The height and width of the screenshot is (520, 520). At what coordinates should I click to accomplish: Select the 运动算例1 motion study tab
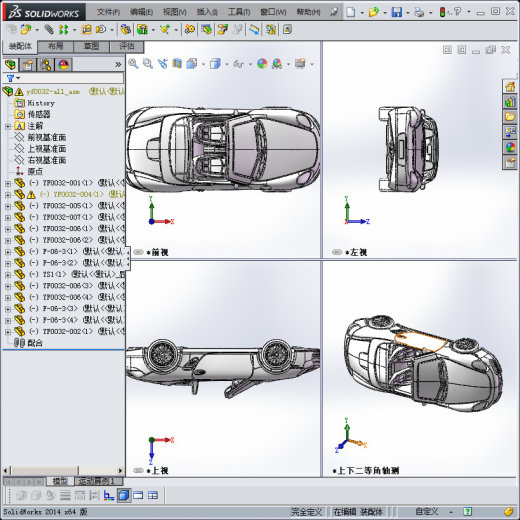(99, 481)
